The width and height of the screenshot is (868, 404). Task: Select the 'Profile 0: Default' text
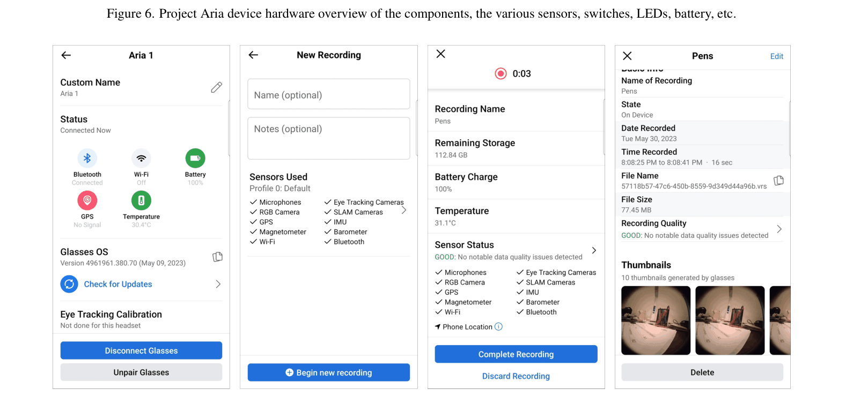coord(279,189)
